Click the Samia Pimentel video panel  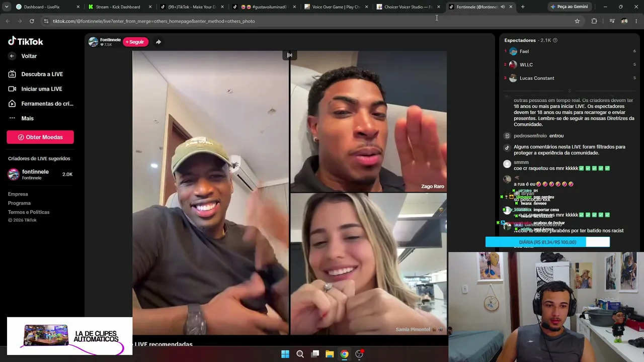pos(368,264)
